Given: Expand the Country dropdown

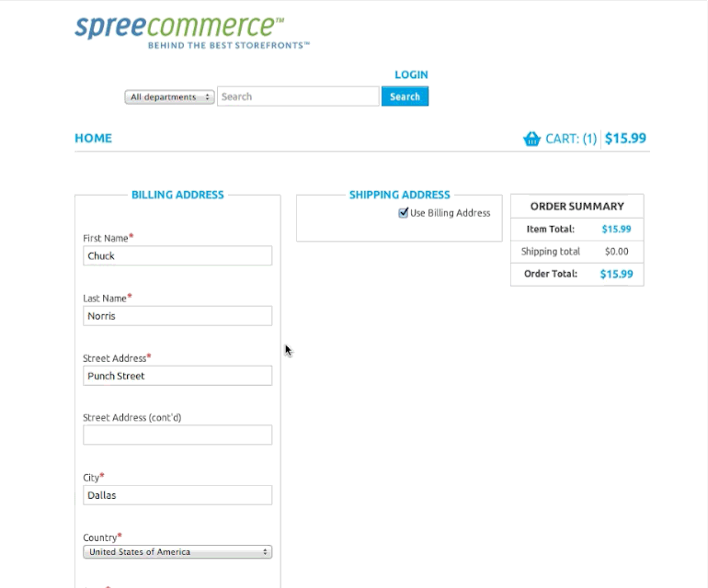Looking at the screenshot, I should [177, 552].
